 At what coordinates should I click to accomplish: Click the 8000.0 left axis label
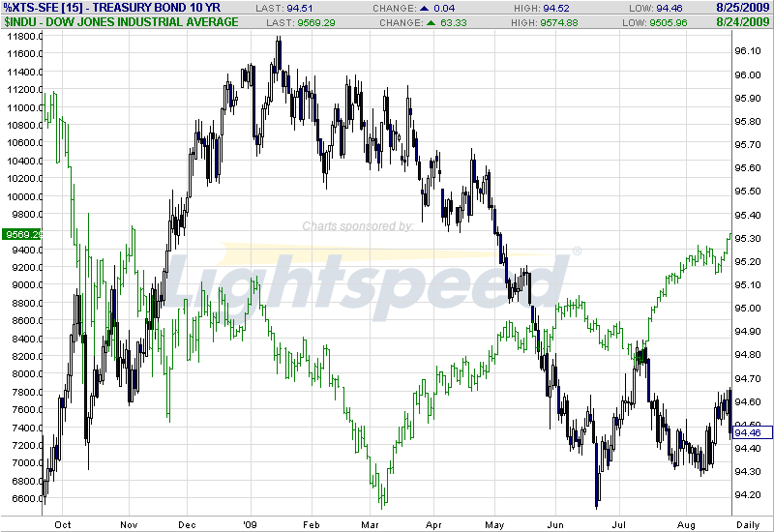(x=27, y=373)
